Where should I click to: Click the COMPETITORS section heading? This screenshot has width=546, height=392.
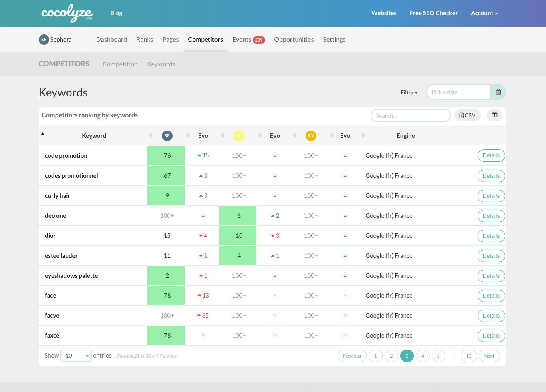[64, 64]
